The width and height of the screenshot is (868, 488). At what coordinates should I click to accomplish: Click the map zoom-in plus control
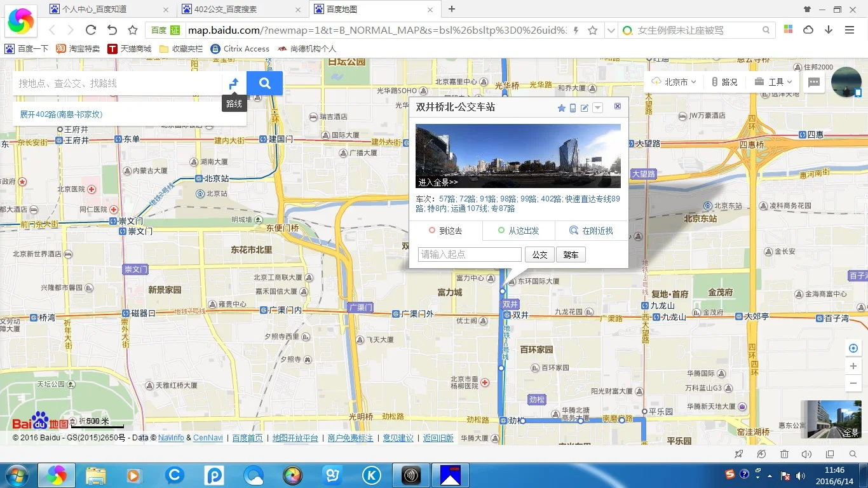pos(853,365)
